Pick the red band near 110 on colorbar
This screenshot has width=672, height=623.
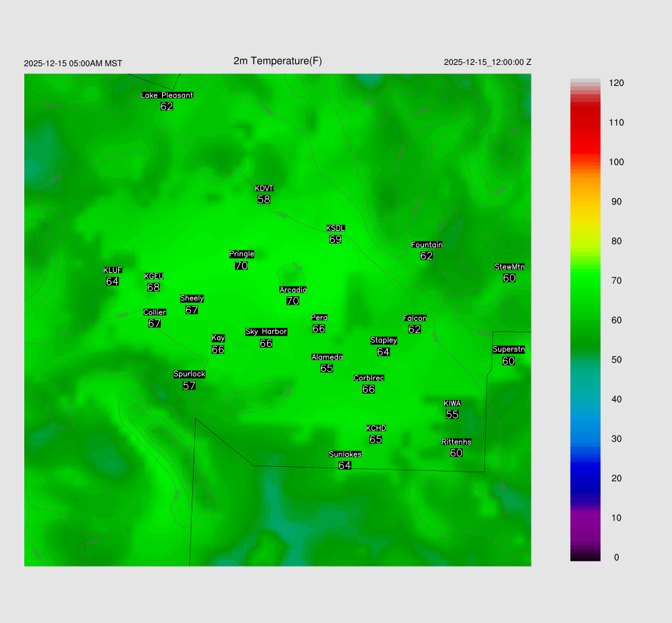[585, 123]
